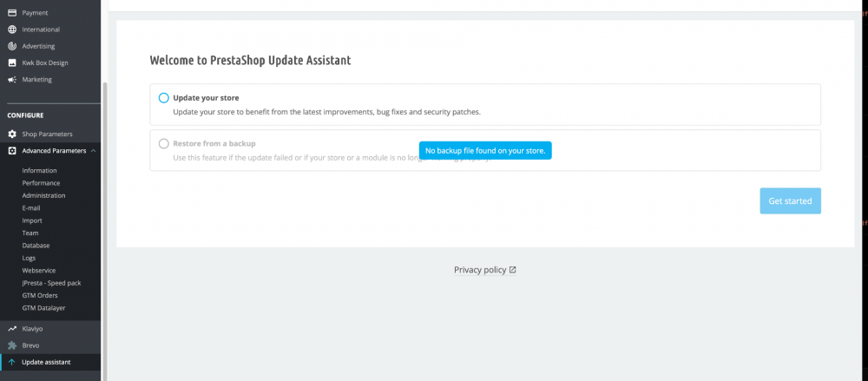
Task: Go to the Database submenu item
Action: coord(36,246)
